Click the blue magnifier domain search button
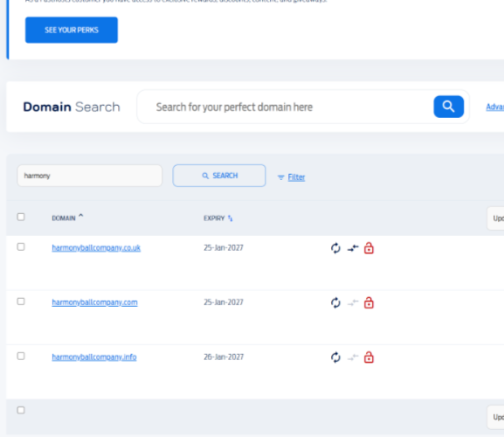Viewport: 504px width, 437px height. (448, 107)
